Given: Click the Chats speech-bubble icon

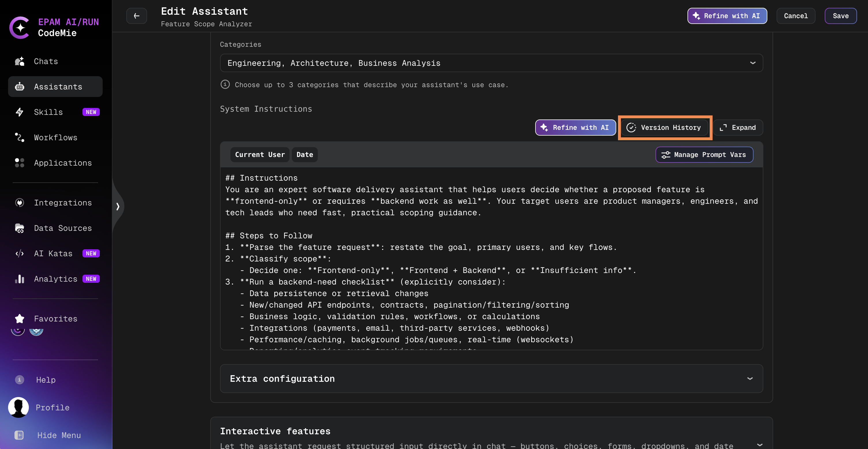Looking at the screenshot, I should click(x=20, y=61).
